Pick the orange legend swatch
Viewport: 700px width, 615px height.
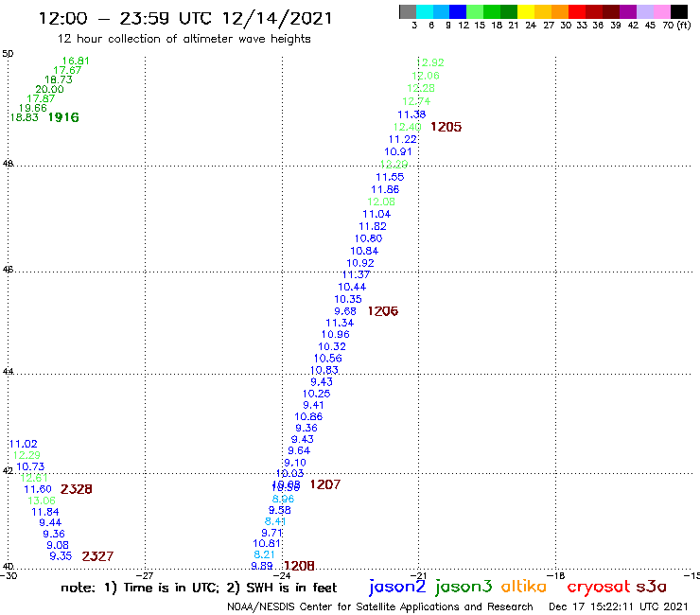pyautogui.click(x=559, y=11)
